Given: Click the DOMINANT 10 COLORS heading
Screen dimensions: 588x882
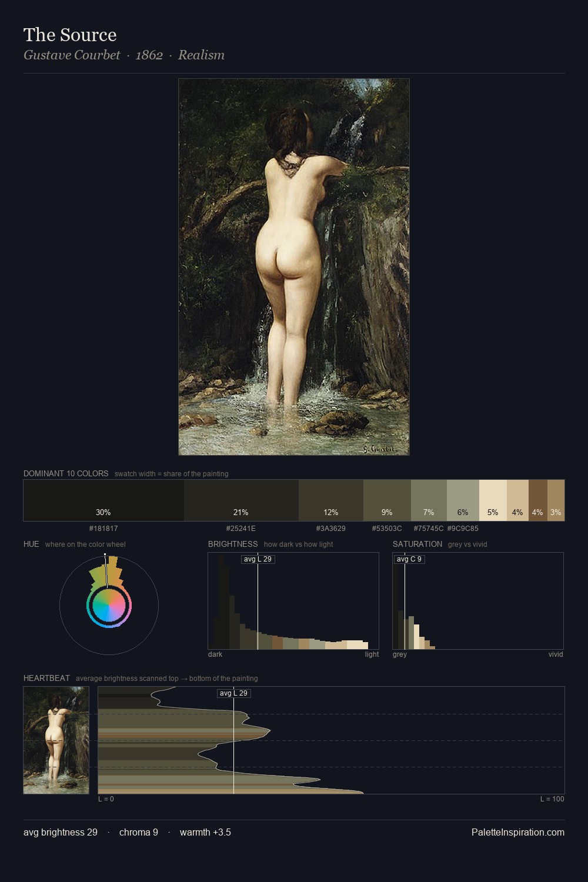Looking at the screenshot, I should [x=66, y=473].
